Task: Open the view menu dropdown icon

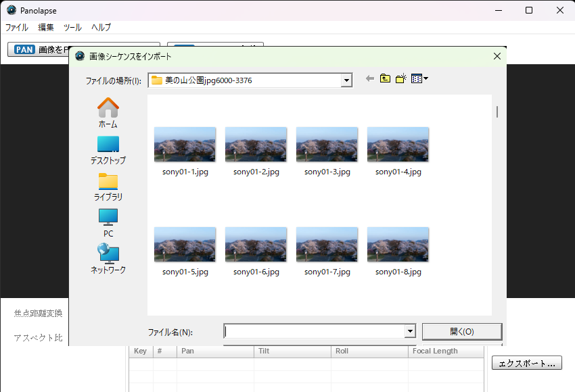Action: point(420,79)
